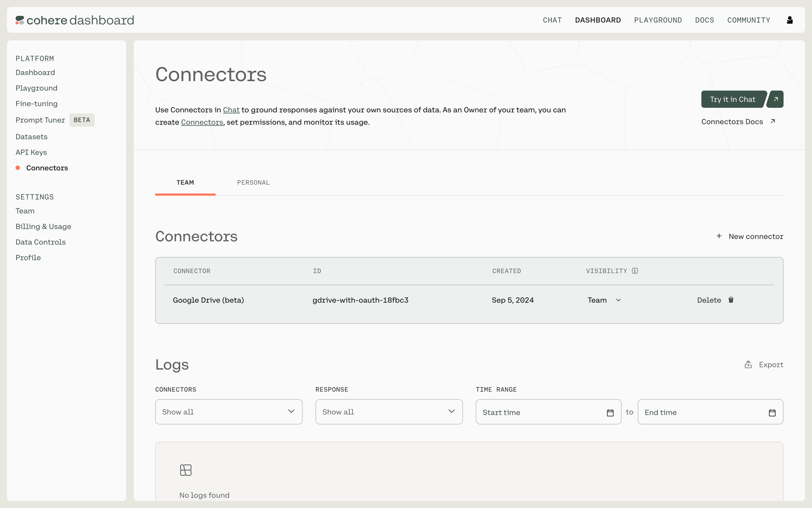Click the Cohere logo icon

pos(20,20)
